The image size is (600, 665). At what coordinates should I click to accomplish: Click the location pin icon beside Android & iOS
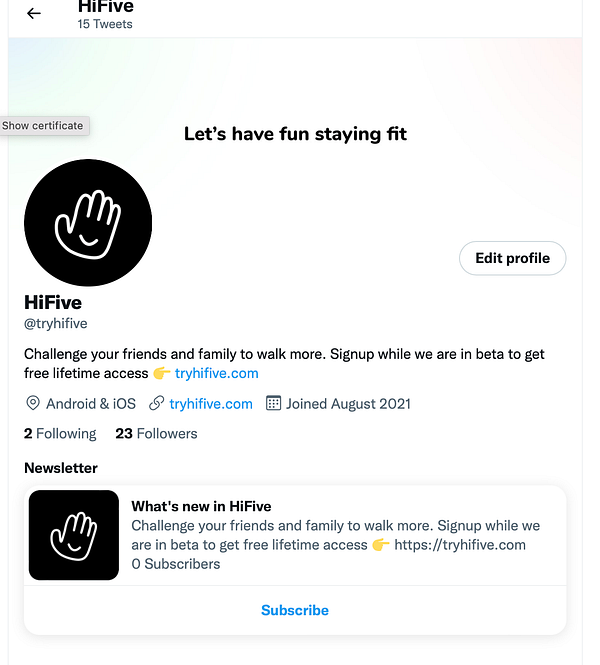[33, 403]
